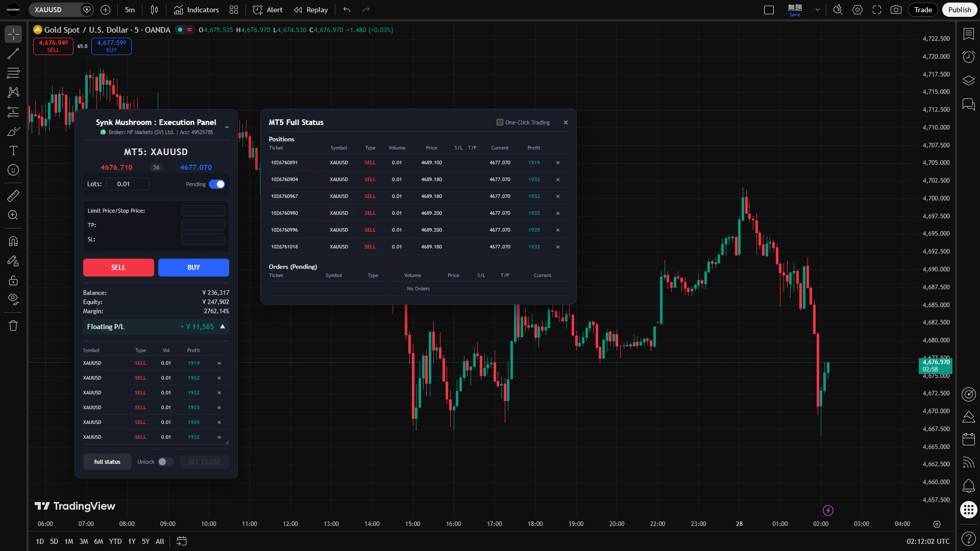The height and width of the screenshot is (551, 980).
Task: Select the All date range
Action: (x=160, y=541)
